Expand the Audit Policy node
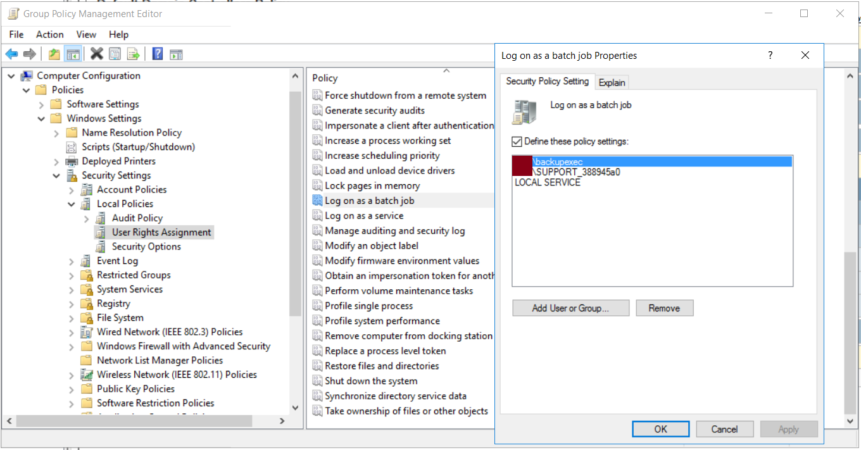Image resolution: width=861 pixels, height=450 pixels. pos(86,218)
